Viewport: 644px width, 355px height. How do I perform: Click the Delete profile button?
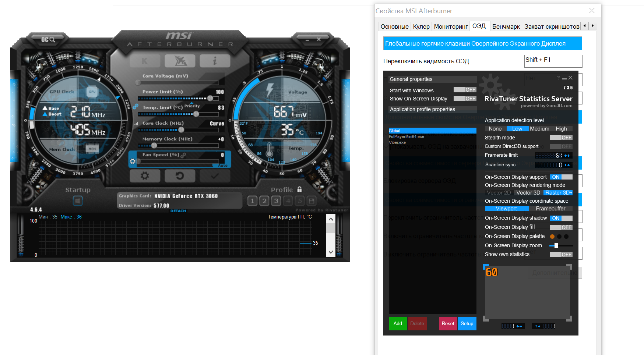[x=417, y=324]
